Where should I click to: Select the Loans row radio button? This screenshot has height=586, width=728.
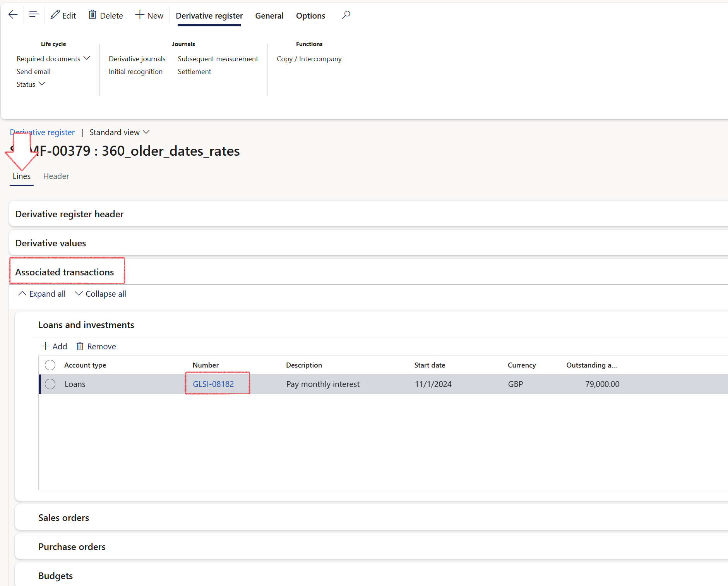click(50, 384)
